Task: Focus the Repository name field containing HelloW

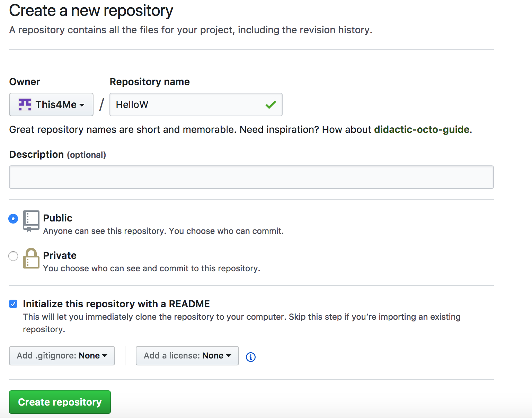Action: [187, 104]
